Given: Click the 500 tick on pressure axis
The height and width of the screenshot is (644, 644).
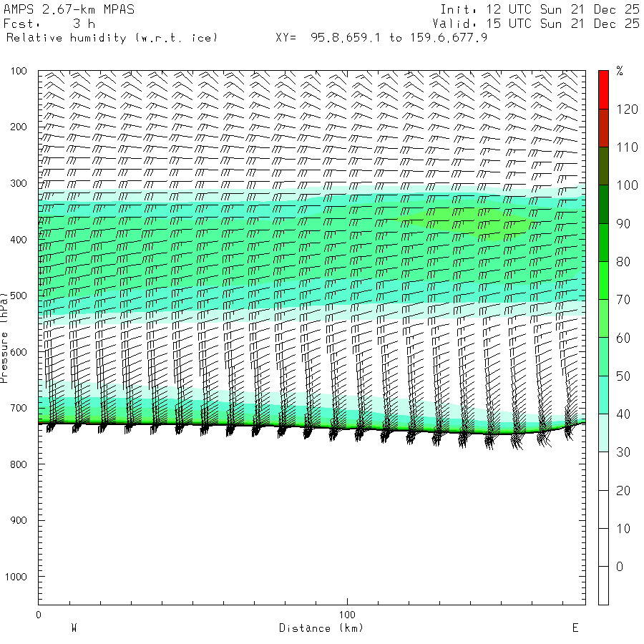Looking at the screenshot, I should (17, 296).
